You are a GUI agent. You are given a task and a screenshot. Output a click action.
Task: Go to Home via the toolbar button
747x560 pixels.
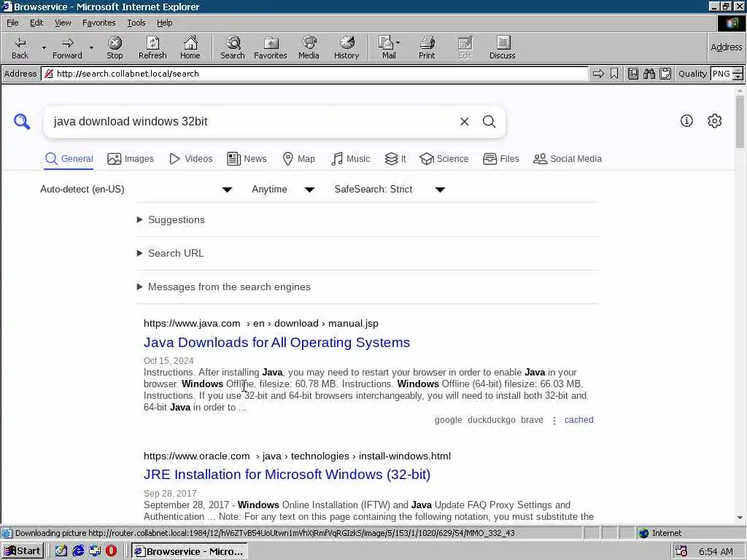(190, 47)
